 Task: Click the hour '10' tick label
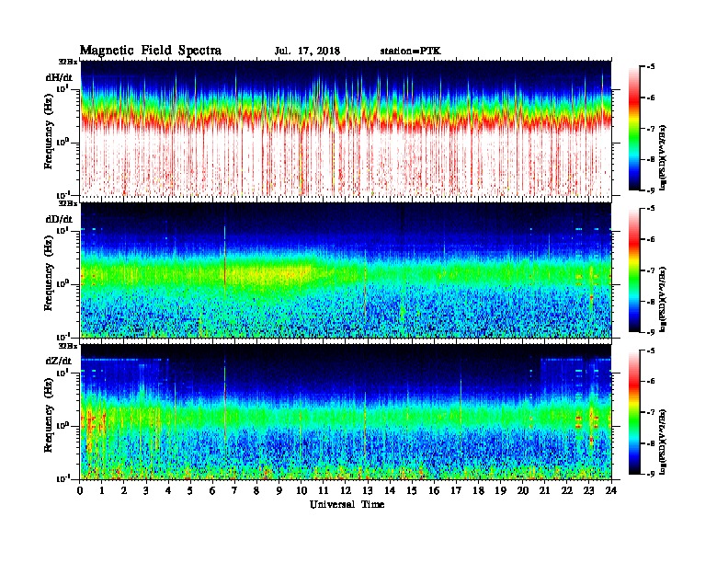coord(301,490)
